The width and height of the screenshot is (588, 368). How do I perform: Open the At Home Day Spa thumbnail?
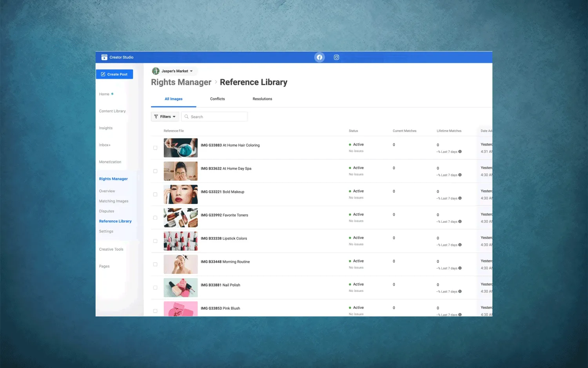[181, 171]
